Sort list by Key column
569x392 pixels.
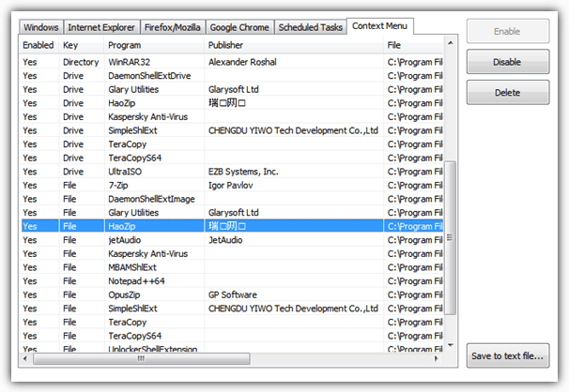click(x=82, y=45)
